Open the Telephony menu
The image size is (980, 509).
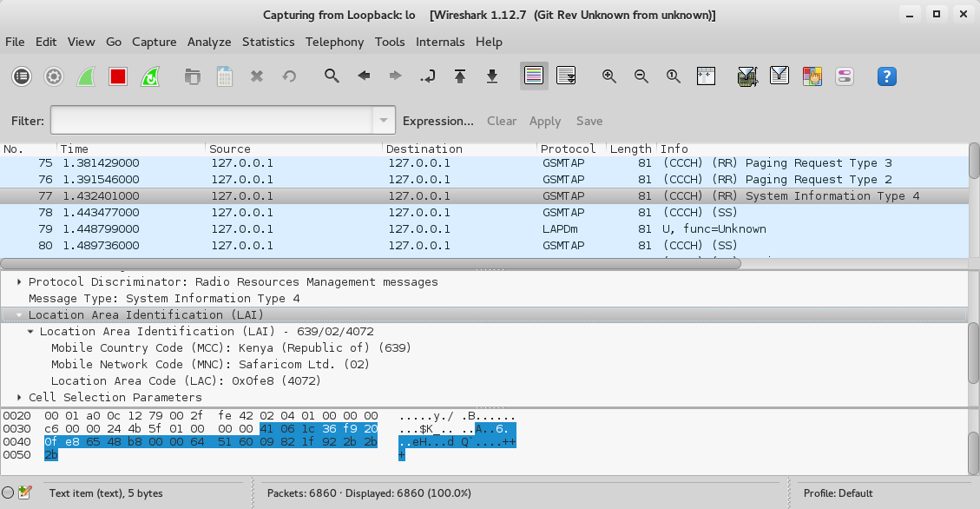[x=334, y=42]
